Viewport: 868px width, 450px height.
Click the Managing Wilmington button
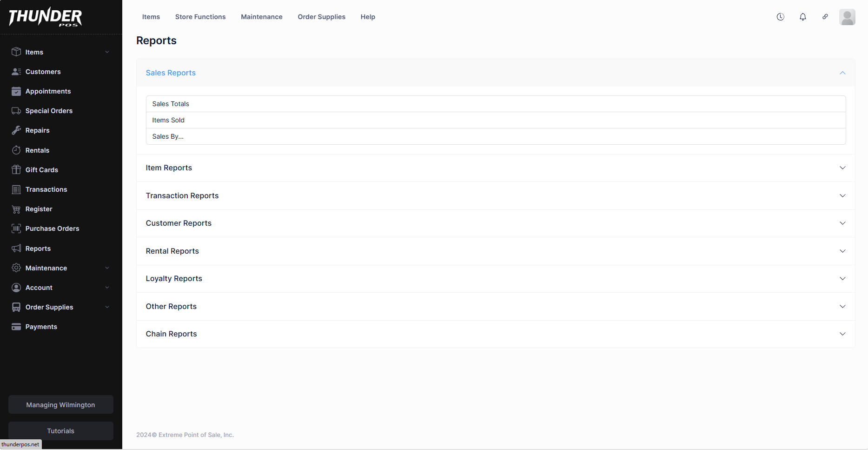(60, 405)
